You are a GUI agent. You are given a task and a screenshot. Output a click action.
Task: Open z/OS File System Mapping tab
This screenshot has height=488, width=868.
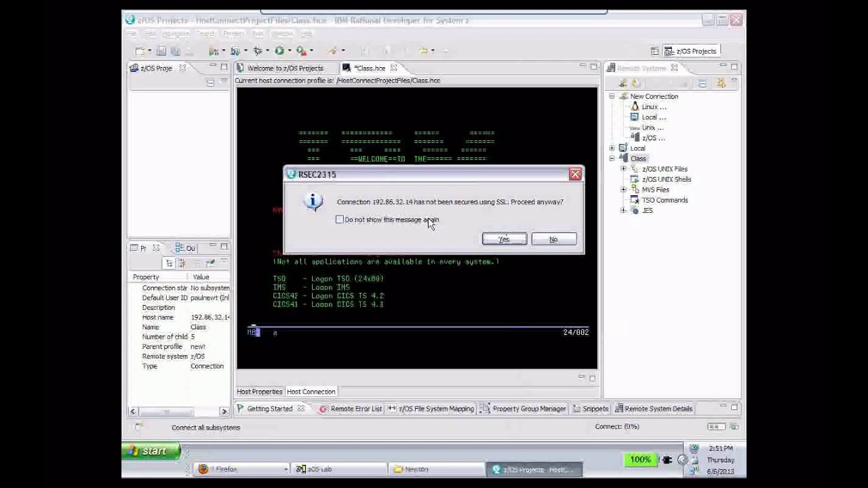pos(431,409)
